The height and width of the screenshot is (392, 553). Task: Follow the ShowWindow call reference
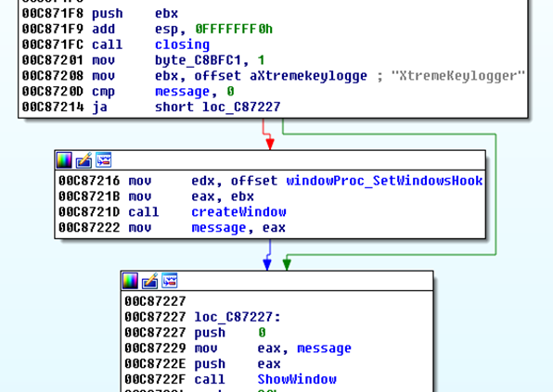point(297,379)
